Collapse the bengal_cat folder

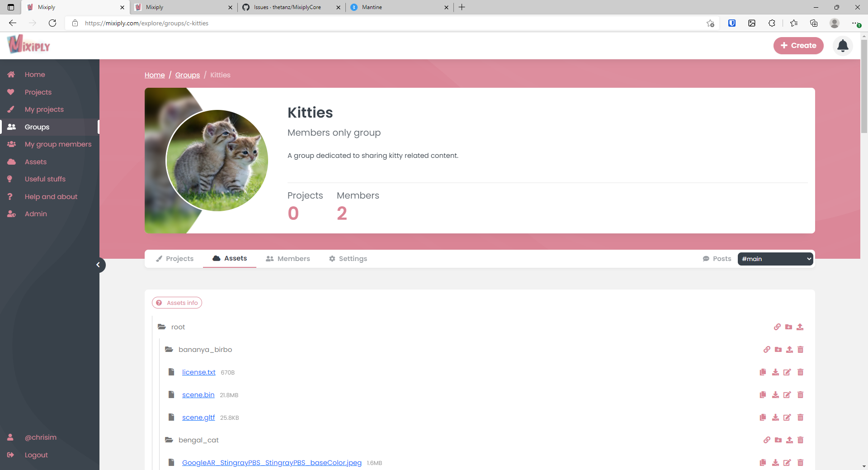coord(169,440)
